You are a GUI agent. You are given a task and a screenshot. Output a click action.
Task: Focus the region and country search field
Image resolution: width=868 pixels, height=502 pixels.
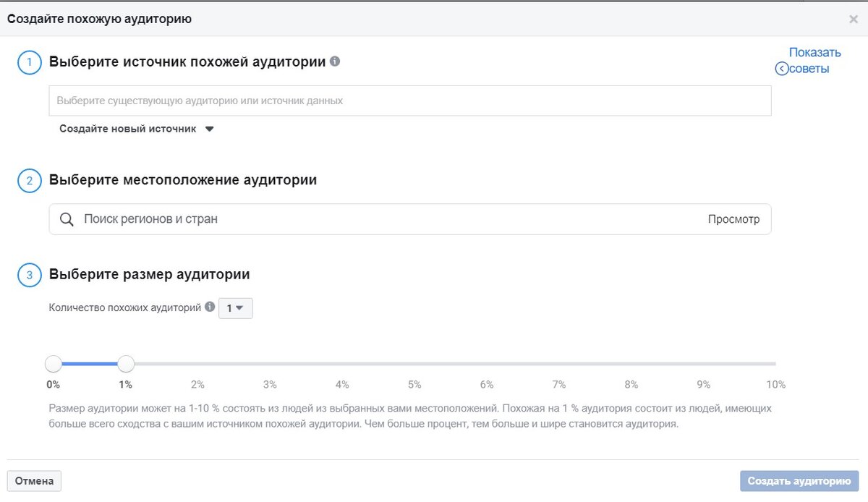tap(410, 219)
